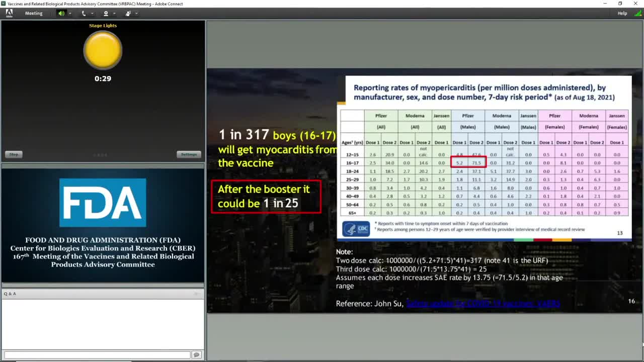Click the 'Reference: John Su,' text
Screen dimensions: 644x362
click(x=370, y=304)
